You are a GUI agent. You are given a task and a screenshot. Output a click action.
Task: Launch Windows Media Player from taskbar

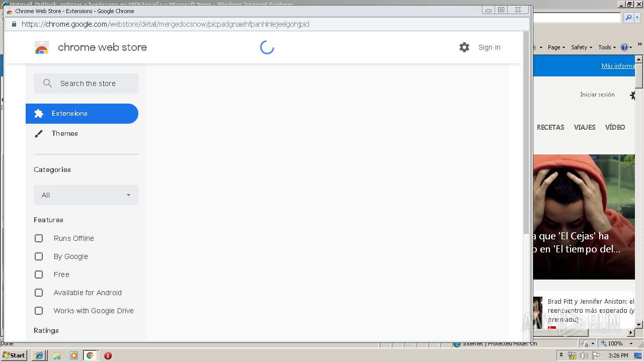point(74,355)
